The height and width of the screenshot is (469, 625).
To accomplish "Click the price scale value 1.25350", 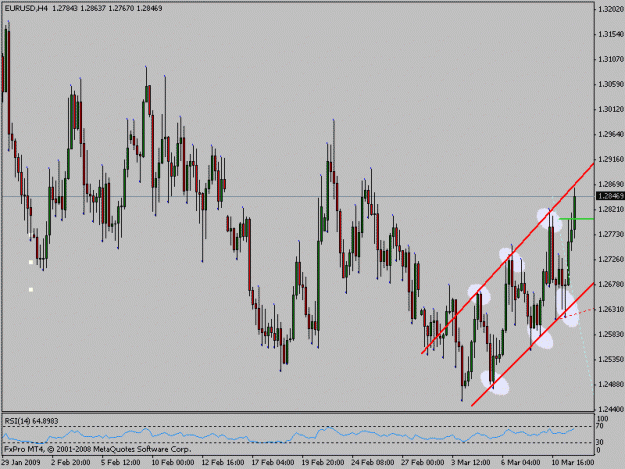I will click(x=611, y=359).
